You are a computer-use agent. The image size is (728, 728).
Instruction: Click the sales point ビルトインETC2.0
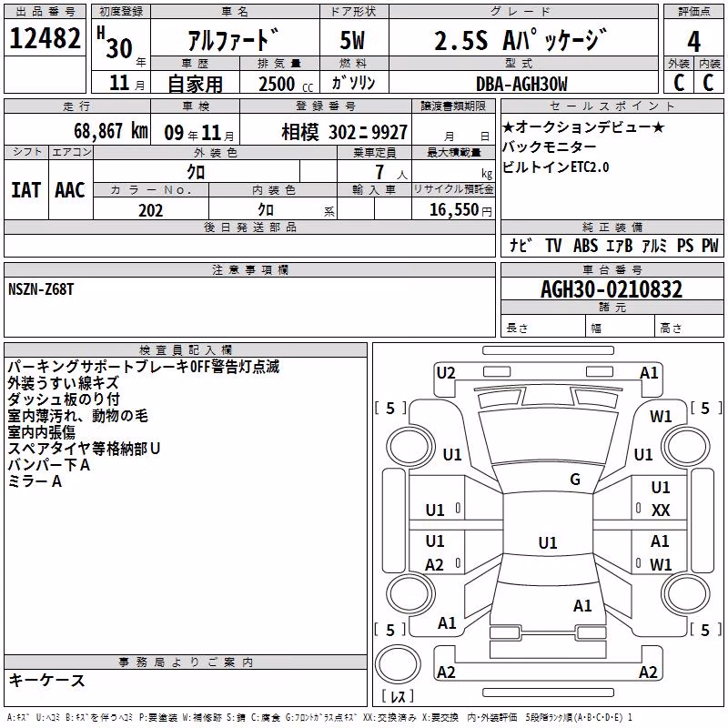[556, 167]
